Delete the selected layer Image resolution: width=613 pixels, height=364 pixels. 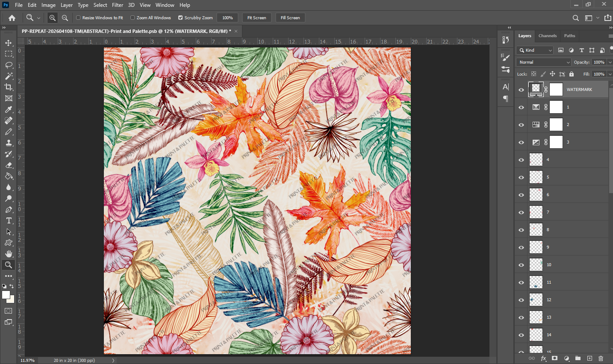click(x=601, y=358)
